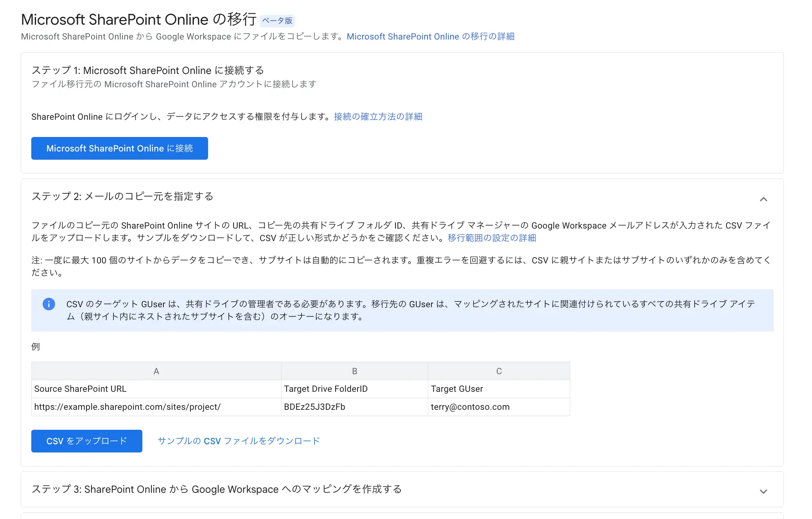Click the BDEz25J3DzFb cell
This screenshot has width=812, height=519.
(x=355, y=407)
